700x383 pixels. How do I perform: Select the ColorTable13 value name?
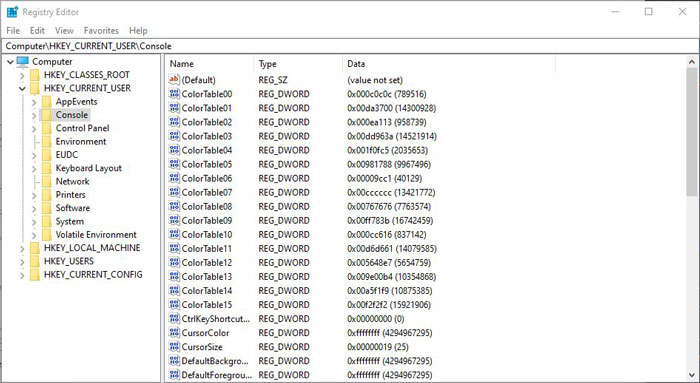(x=207, y=277)
